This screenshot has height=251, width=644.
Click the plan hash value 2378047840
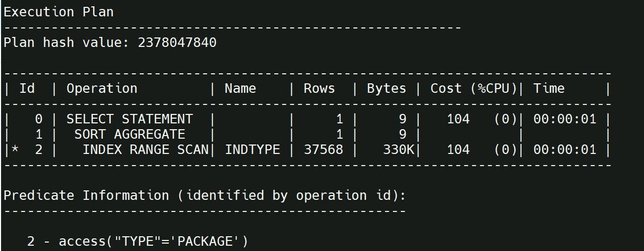[177, 43]
